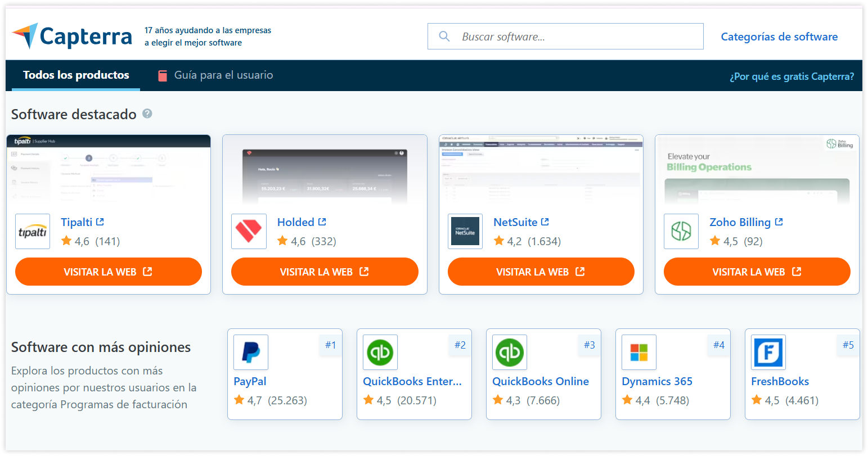This screenshot has width=868, height=456.
Task: Click Tipalti's 4,6 star rating
Action: click(x=91, y=241)
